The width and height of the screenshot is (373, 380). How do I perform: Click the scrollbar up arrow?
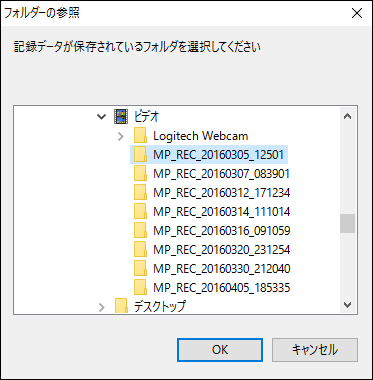pos(348,116)
